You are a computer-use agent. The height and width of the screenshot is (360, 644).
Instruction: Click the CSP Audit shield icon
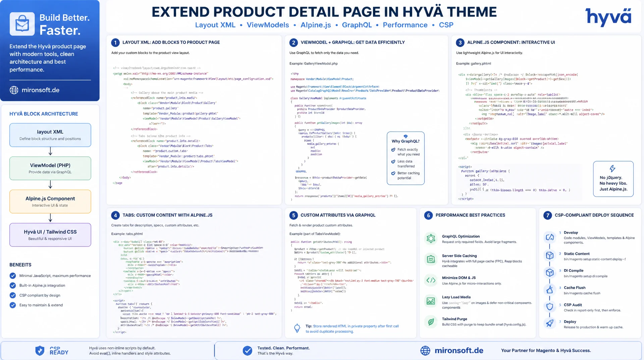pos(549,306)
